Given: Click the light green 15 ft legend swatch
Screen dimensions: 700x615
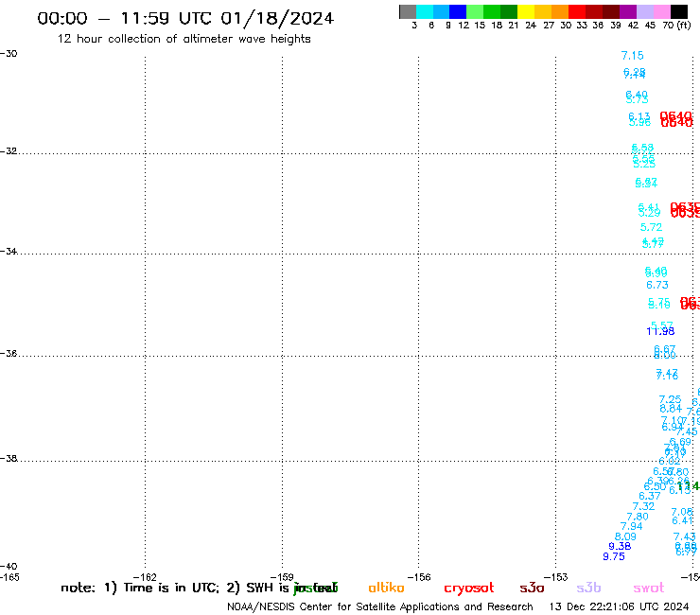Looking at the screenshot, I should (x=475, y=11).
